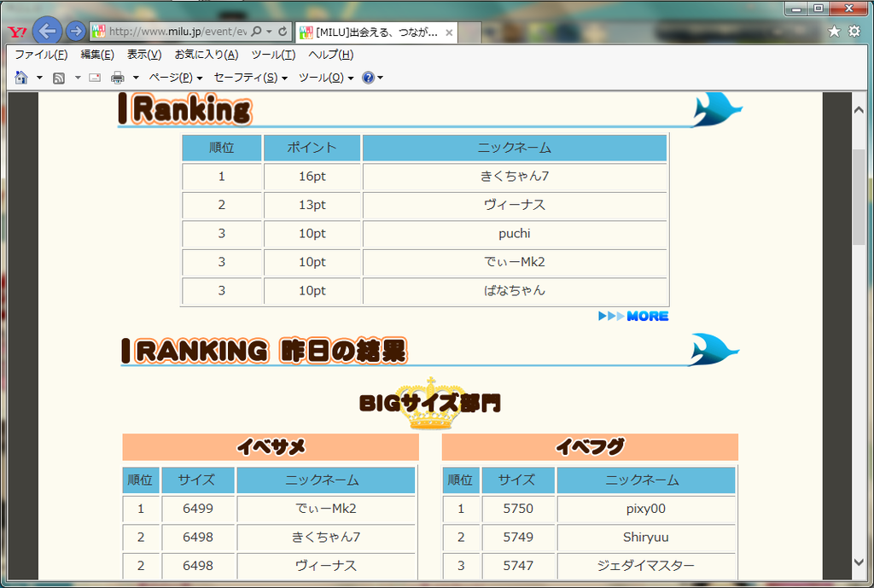Screen dimensions: 874x588
Task: Click the scroll down arrow of the page scrollbar
Action: (x=859, y=562)
